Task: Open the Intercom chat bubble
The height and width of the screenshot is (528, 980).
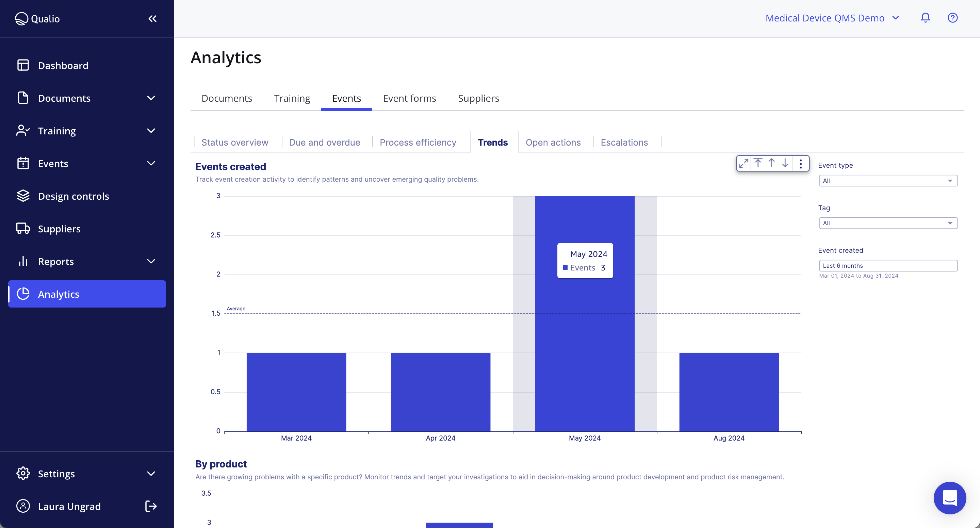Action: (x=950, y=498)
